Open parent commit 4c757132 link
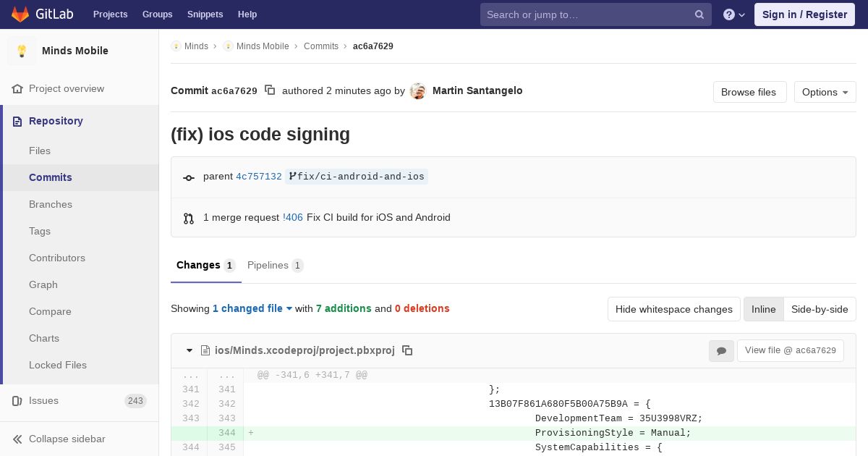This screenshot has width=868, height=456. pyautogui.click(x=259, y=177)
